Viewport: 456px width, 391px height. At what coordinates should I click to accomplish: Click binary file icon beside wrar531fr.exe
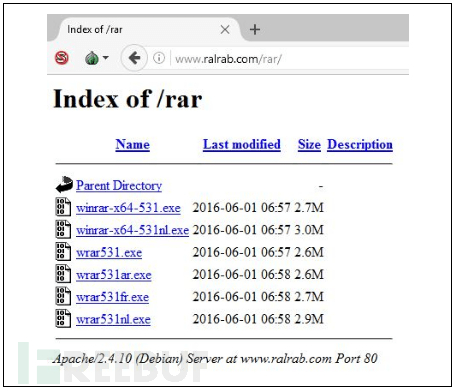[x=63, y=296]
